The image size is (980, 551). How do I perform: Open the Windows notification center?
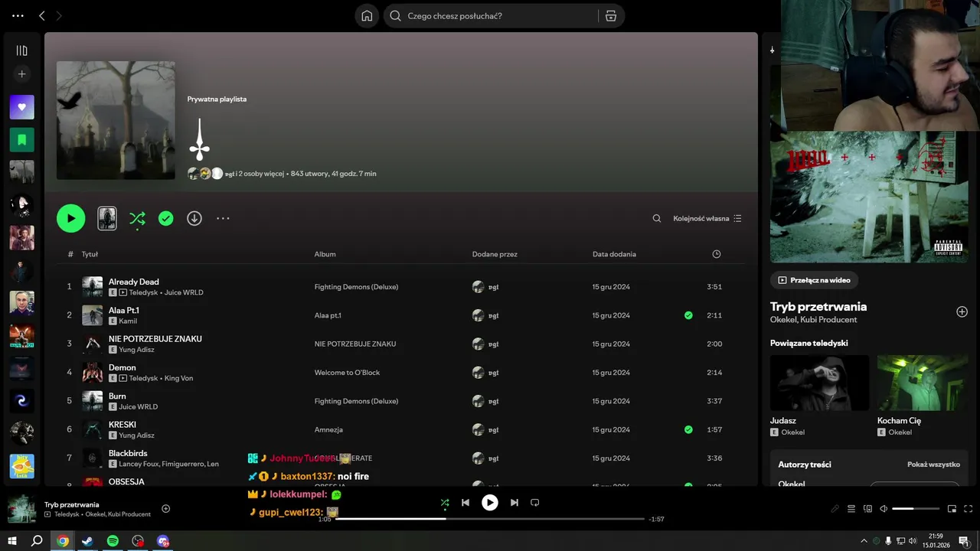click(x=964, y=541)
